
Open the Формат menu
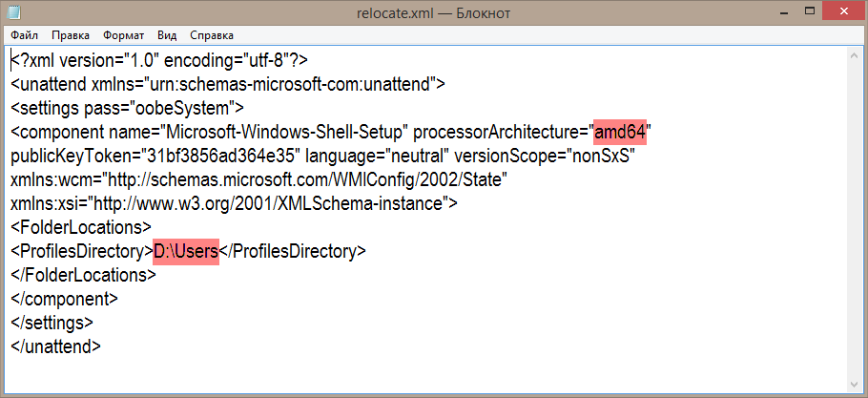point(123,35)
